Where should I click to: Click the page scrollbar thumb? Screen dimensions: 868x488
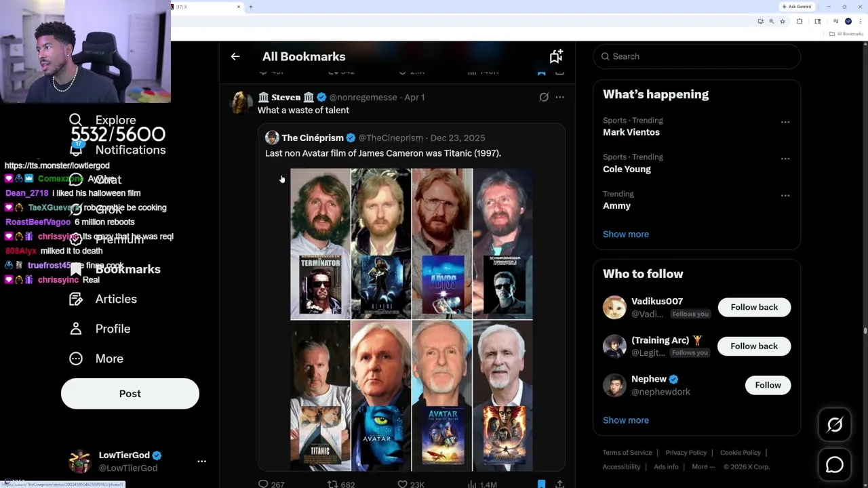click(x=865, y=331)
